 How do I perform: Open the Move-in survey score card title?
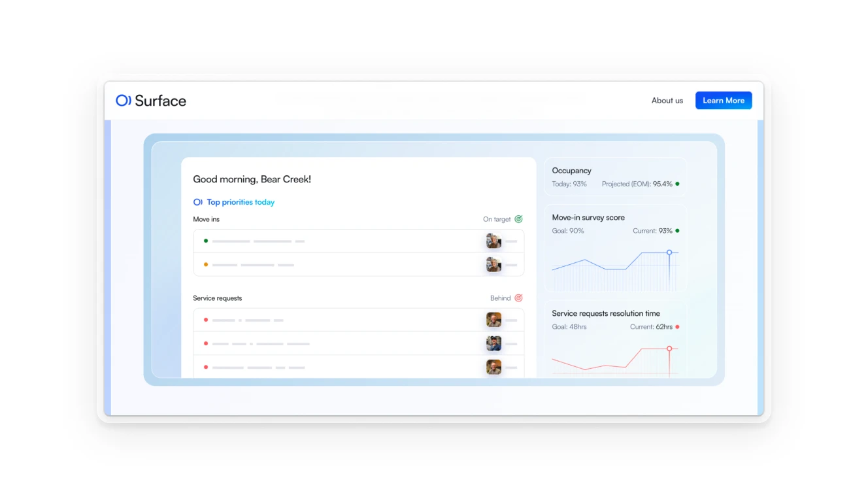tap(588, 217)
